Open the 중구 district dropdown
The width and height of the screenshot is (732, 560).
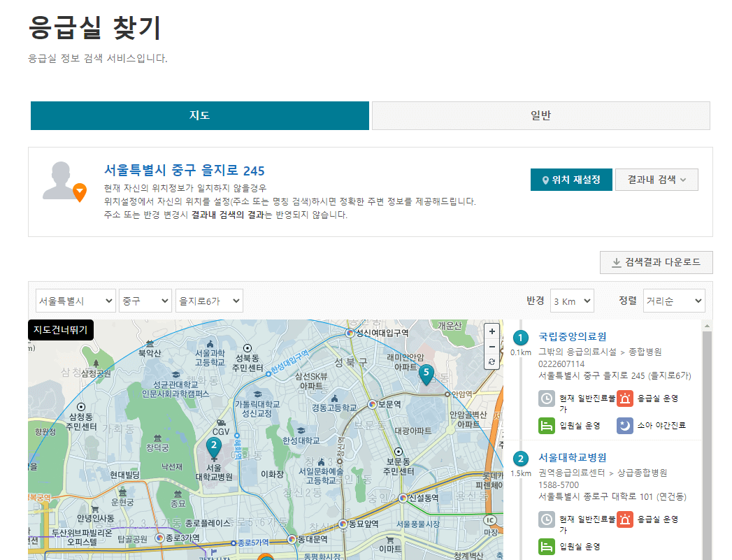(145, 301)
